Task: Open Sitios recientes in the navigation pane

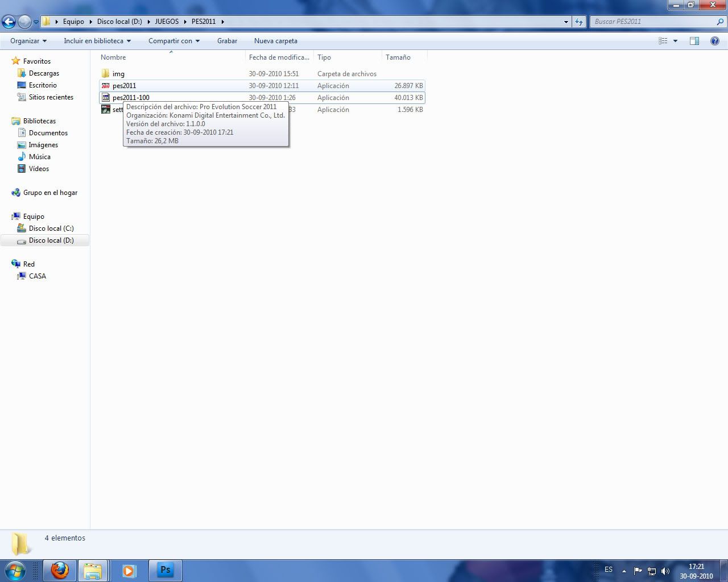Action: (51, 97)
